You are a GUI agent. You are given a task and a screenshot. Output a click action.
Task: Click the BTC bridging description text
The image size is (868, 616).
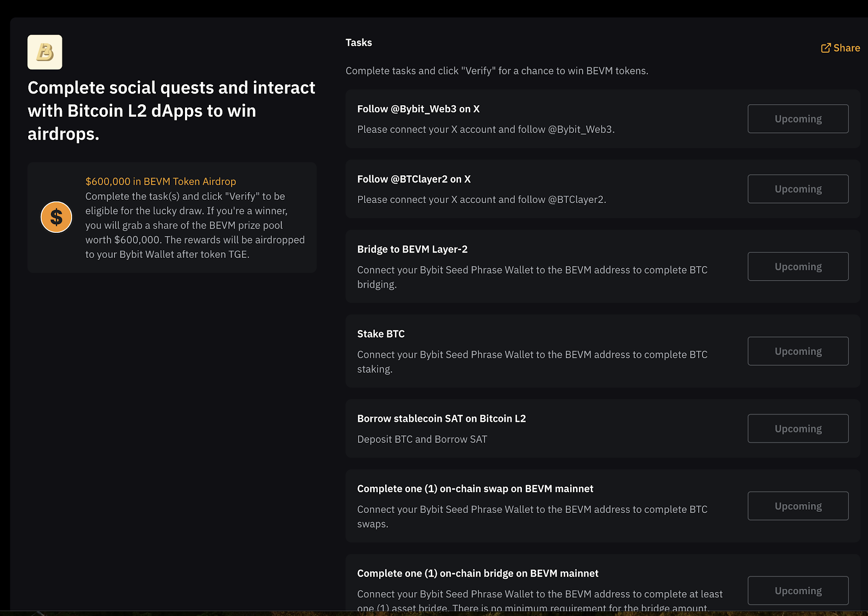[x=532, y=277]
